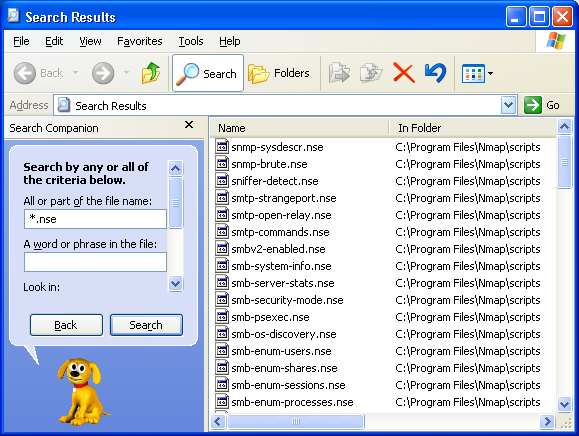Click the Copy To toolbar icon
Screen dimensions: 579x436
pos(371,73)
